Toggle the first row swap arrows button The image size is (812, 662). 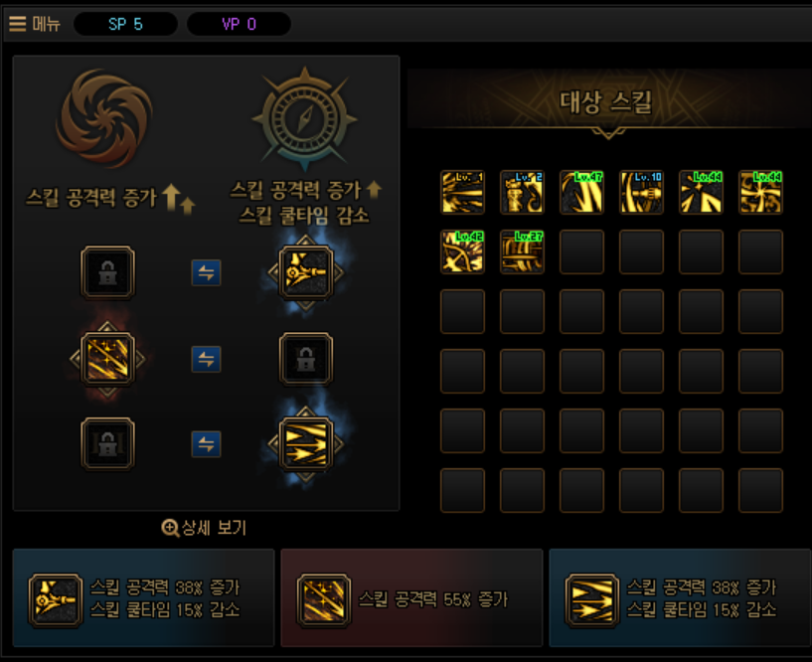(x=206, y=272)
